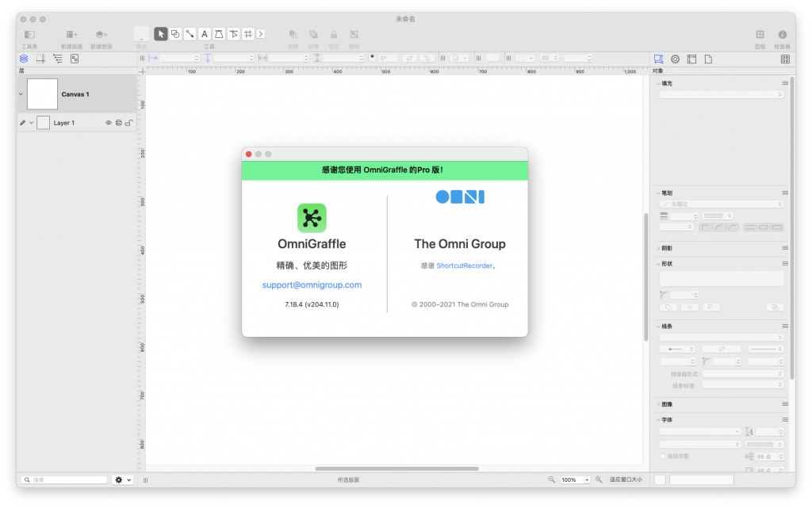Show more tools with chevron arrow
Screen dimensions: 812x508
261,34
